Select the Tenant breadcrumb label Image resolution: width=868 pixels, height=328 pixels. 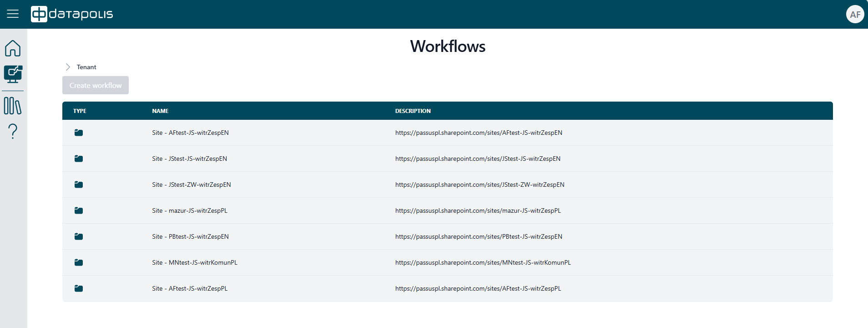[86, 67]
